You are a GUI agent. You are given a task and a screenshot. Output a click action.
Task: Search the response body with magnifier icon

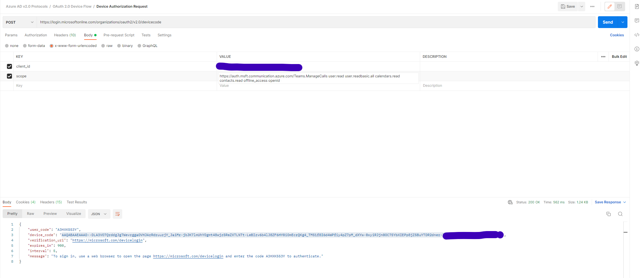point(620,214)
